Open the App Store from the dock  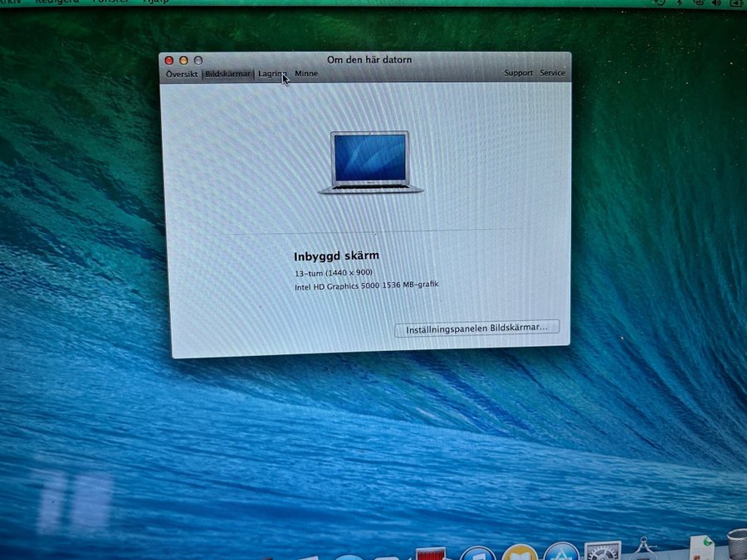[x=562, y=553]
